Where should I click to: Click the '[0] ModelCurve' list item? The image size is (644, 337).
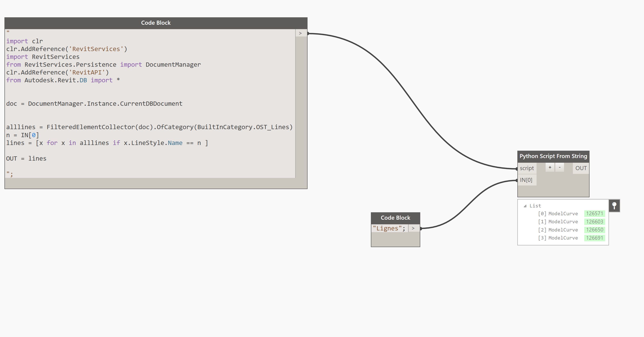[558, 214]
